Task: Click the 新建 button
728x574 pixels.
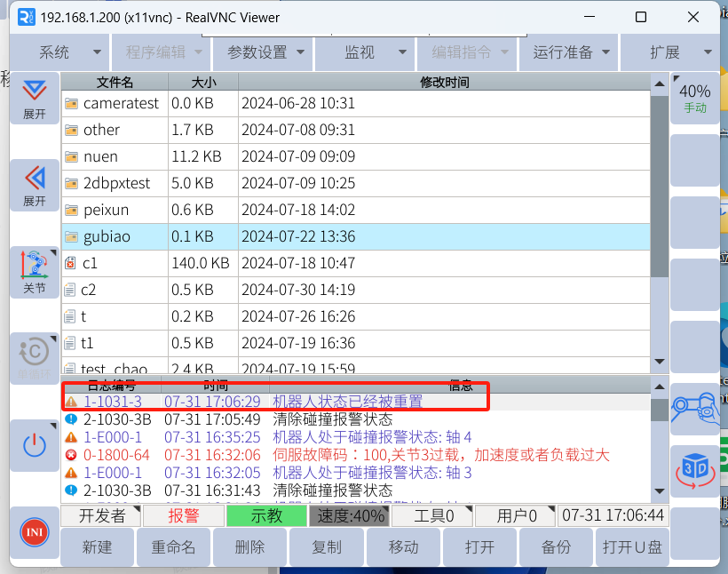Action: coord(98,547)
